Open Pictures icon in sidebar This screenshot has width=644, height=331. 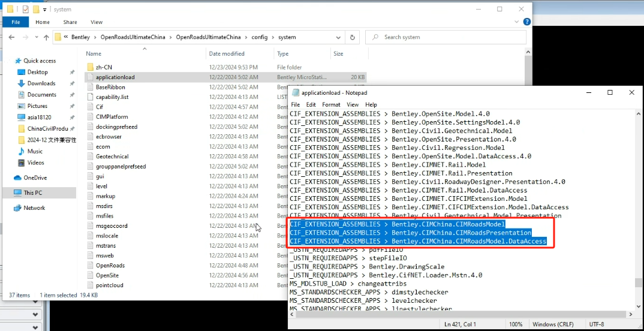pyautogui.click(x=22, y=106)
